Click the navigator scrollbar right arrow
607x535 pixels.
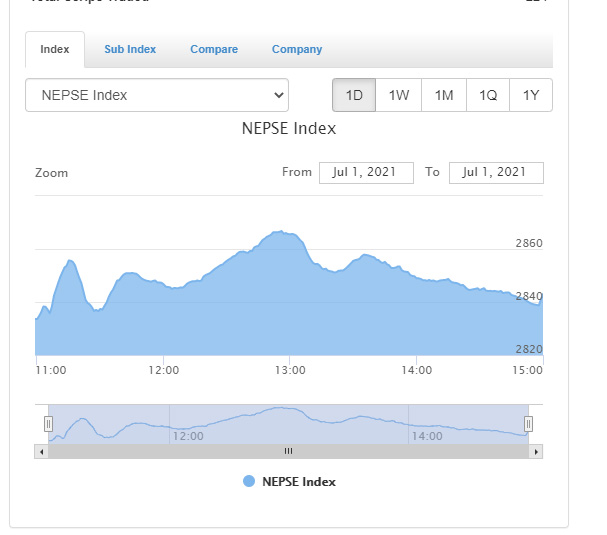tap(537, 452)
